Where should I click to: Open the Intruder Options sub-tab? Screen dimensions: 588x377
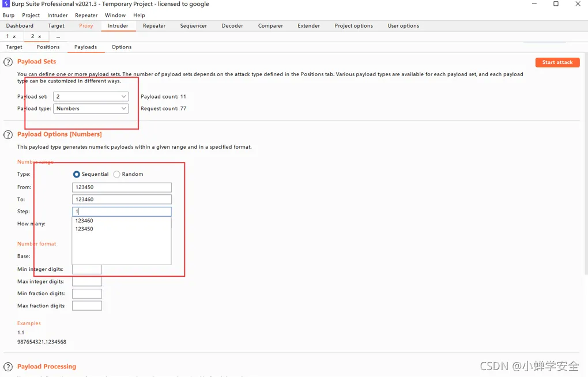pyautogui.click(x=122, y=47)
